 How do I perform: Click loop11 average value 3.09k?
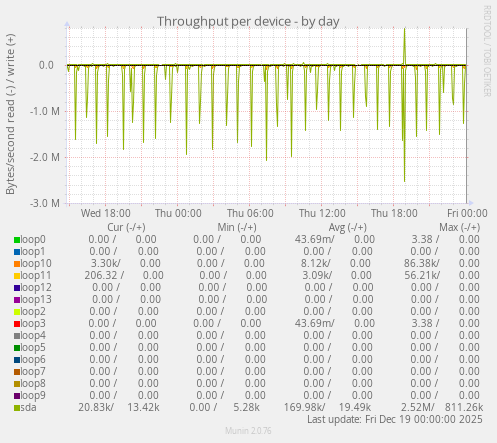click(x=317, y=276)
